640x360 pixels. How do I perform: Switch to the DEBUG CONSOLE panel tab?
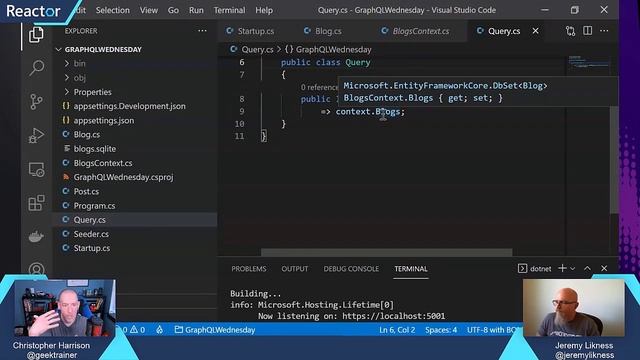tap(351, 269)
